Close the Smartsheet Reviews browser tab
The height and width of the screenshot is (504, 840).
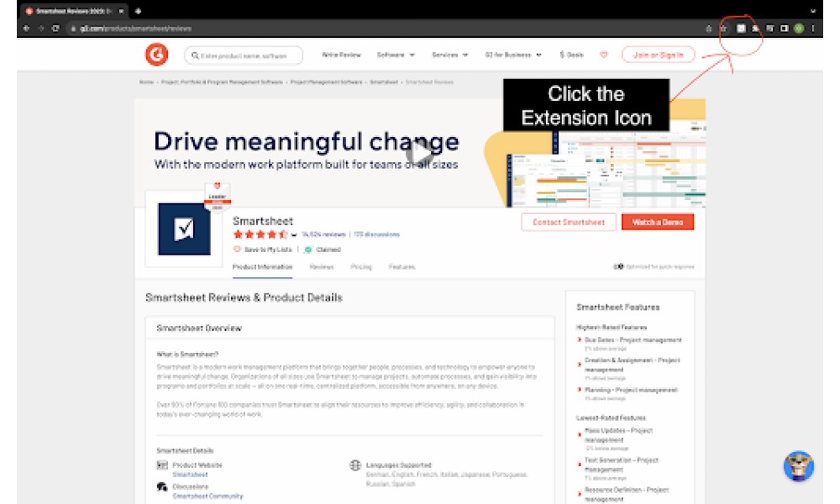pos(121,11)
